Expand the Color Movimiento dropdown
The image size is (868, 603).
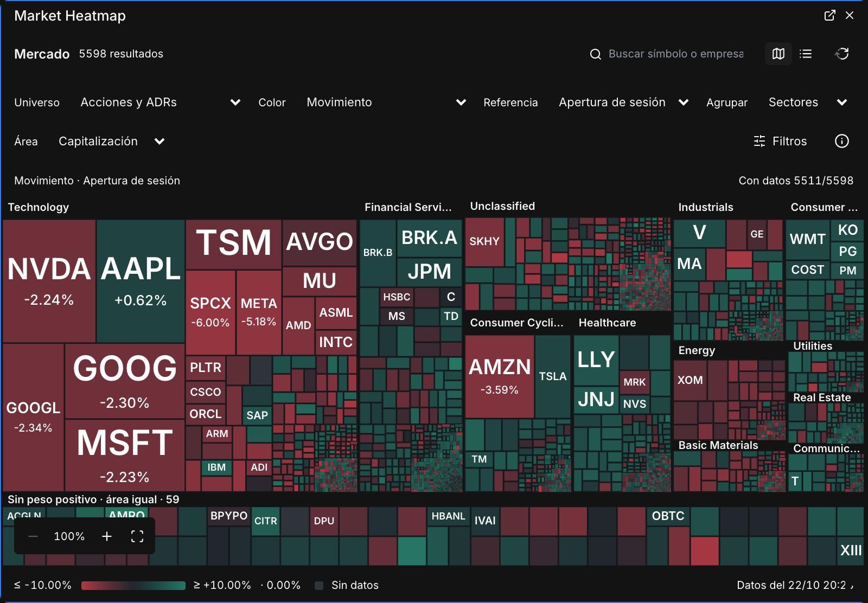tap(386, 102)
